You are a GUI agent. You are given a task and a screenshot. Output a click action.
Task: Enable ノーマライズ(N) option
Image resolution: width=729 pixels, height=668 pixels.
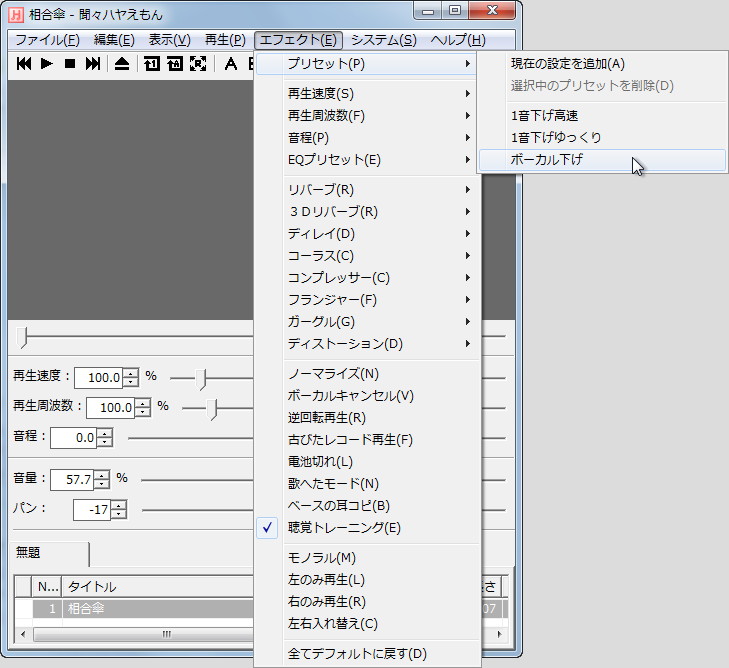368,374
